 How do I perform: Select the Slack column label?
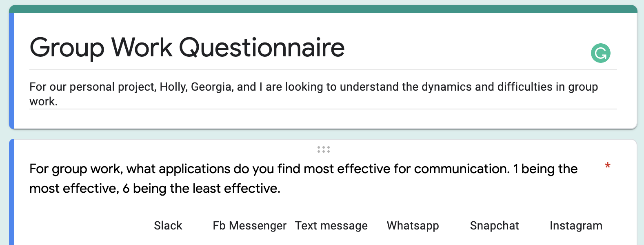tap(168, 225)
